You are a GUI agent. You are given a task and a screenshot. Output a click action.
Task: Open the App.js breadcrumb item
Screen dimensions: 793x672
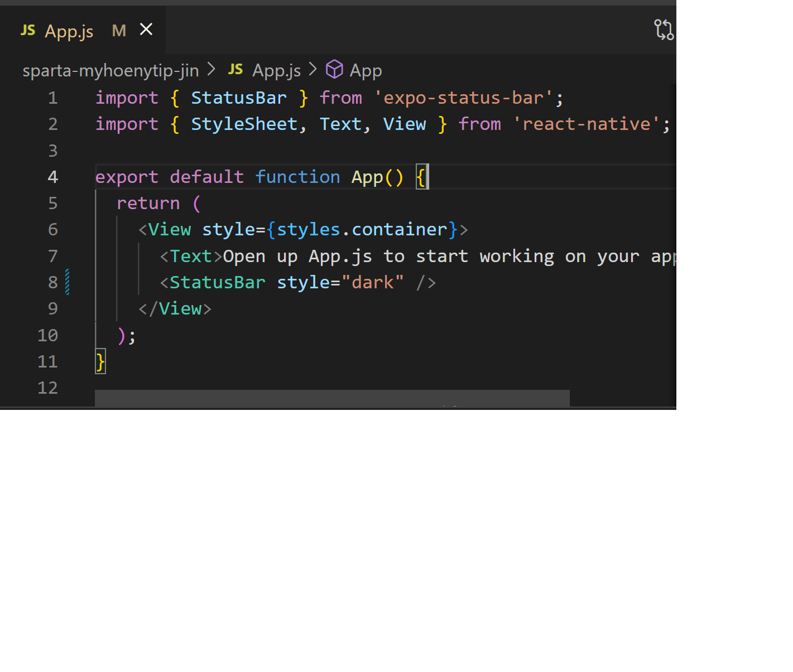(x=276, y=70)
